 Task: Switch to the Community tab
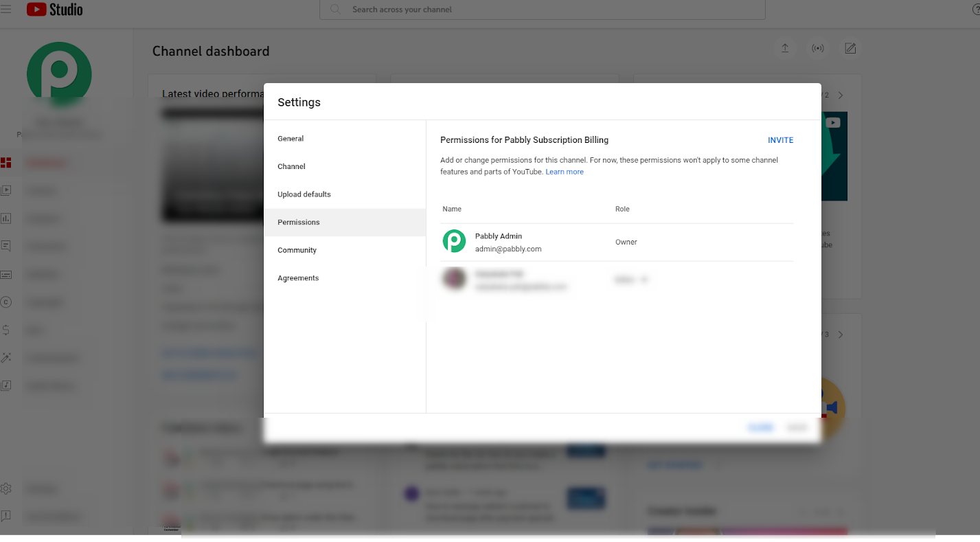[345, 250]
